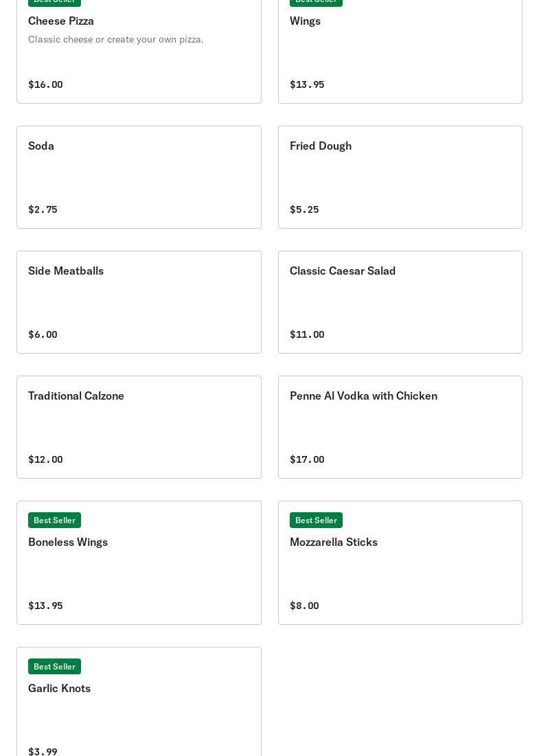
Task: Open the Fried Dough card
Action: click(x=321, y=146)
